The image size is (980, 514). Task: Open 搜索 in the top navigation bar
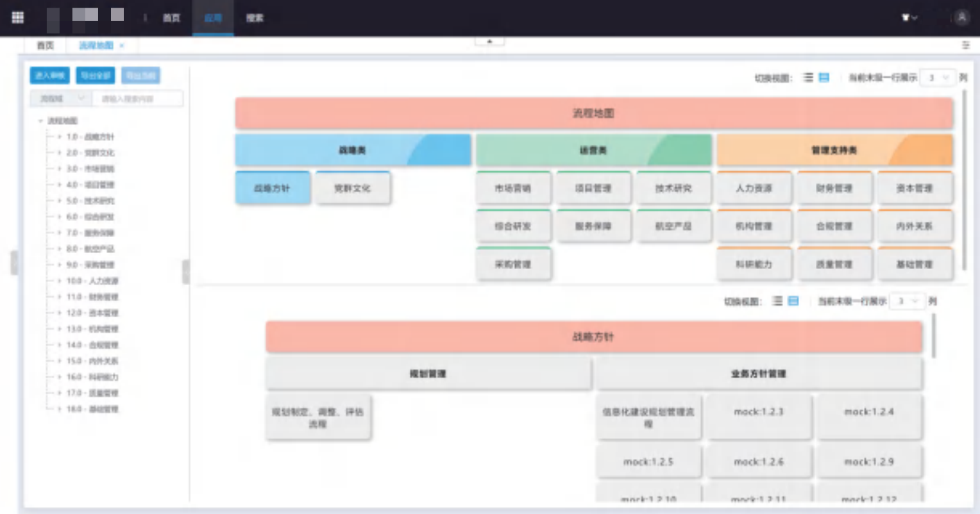(255, 18)
